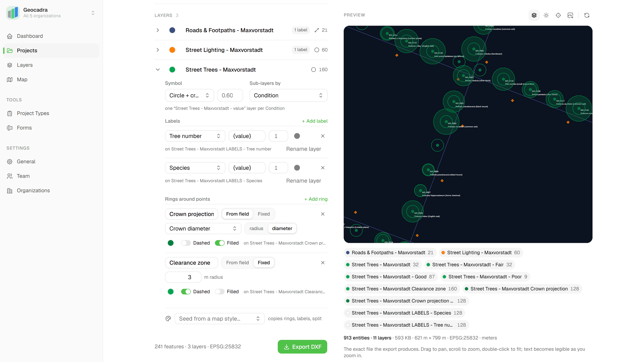Click preview layers stack icon
This screenshot has width=644, height=362.
tap(534, 15)
